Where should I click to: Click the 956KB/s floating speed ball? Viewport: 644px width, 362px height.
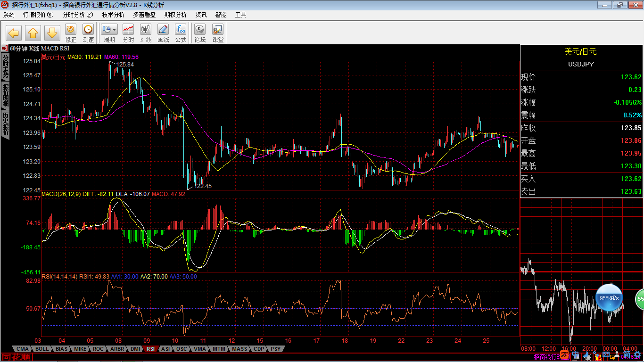tap(609, 298)
